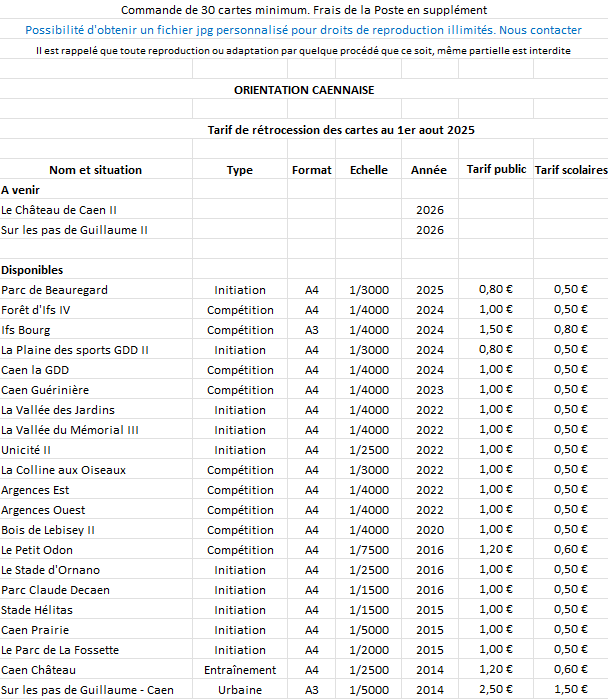
Task: Click the 1/7500 scale cell
Action: tap(369, 550)
